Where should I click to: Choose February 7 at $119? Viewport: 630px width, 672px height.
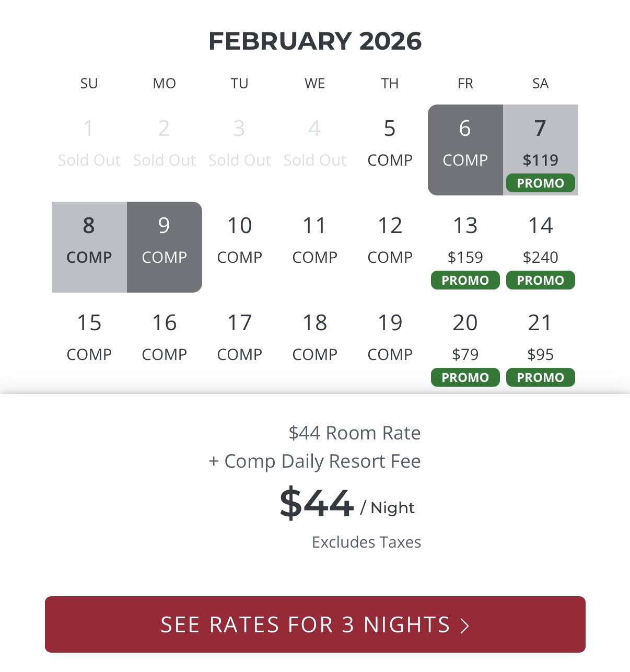pyautogui.click(x=540, y=150)
